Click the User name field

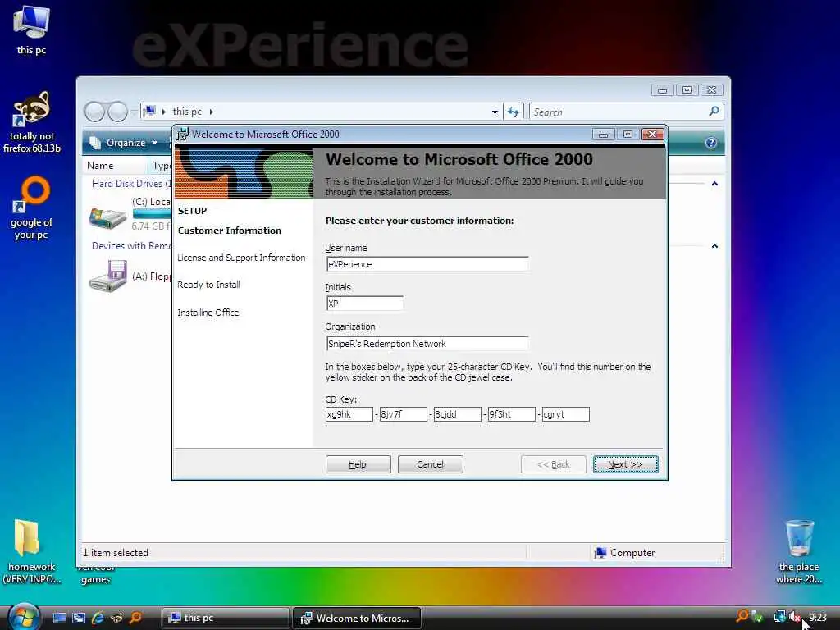coord(427,264)
